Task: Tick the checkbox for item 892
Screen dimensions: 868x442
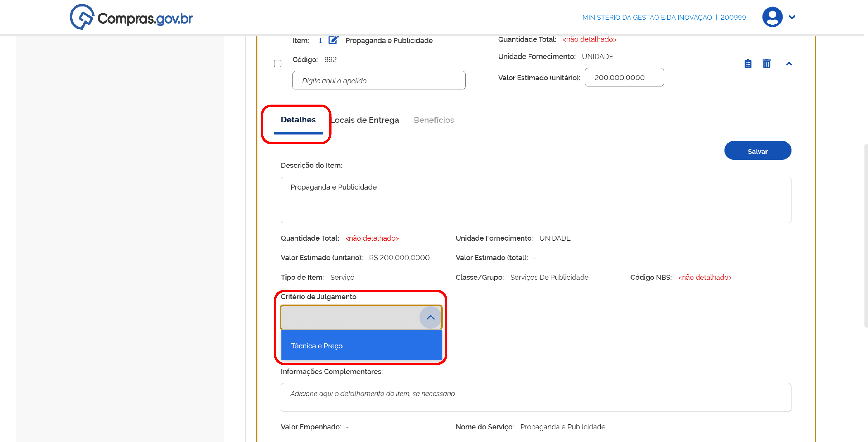Action: point(277,63)
